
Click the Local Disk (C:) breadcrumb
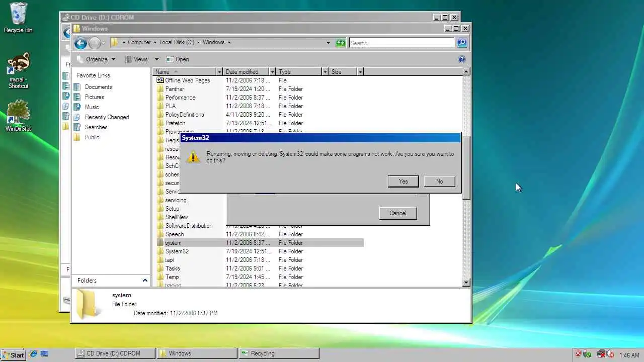pos(177,43)
